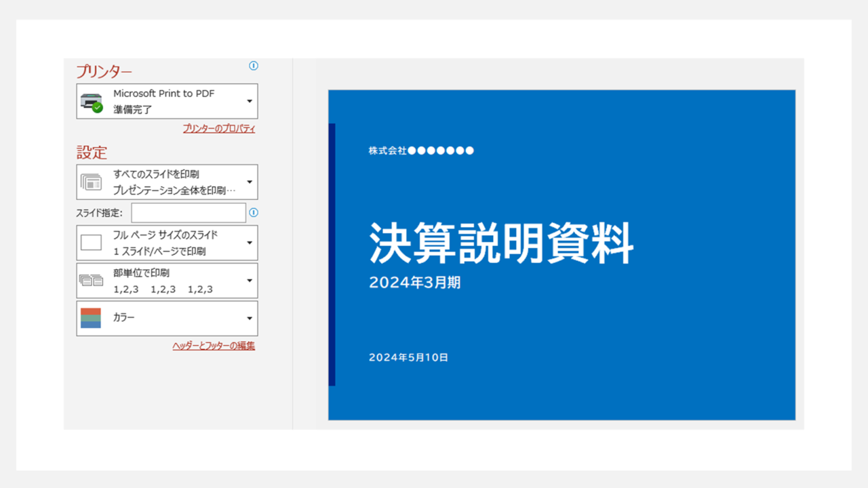Screen dimensions: 868x488
Task: Click the 1 スライド/ページで印刷 text
Action: point(159,251)
